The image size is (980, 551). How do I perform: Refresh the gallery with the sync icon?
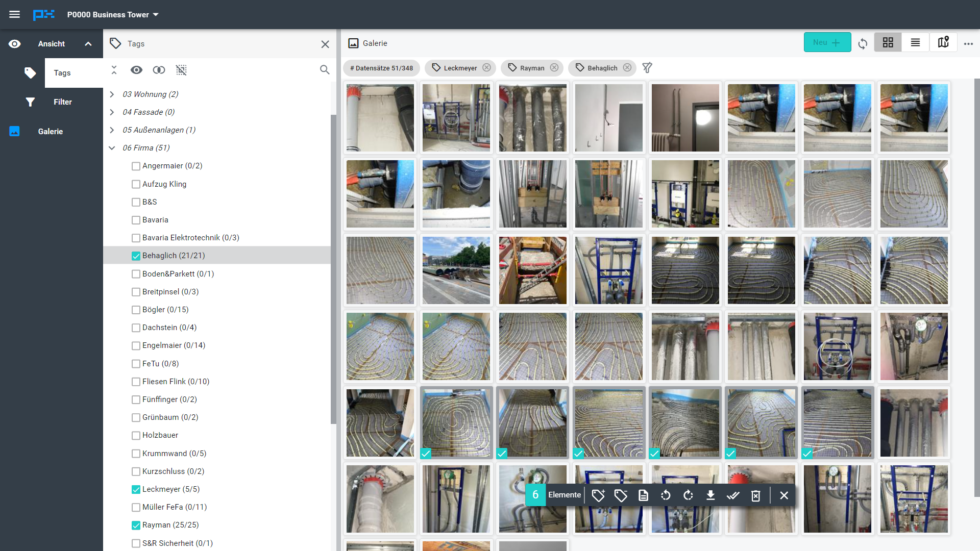point(863,43)
